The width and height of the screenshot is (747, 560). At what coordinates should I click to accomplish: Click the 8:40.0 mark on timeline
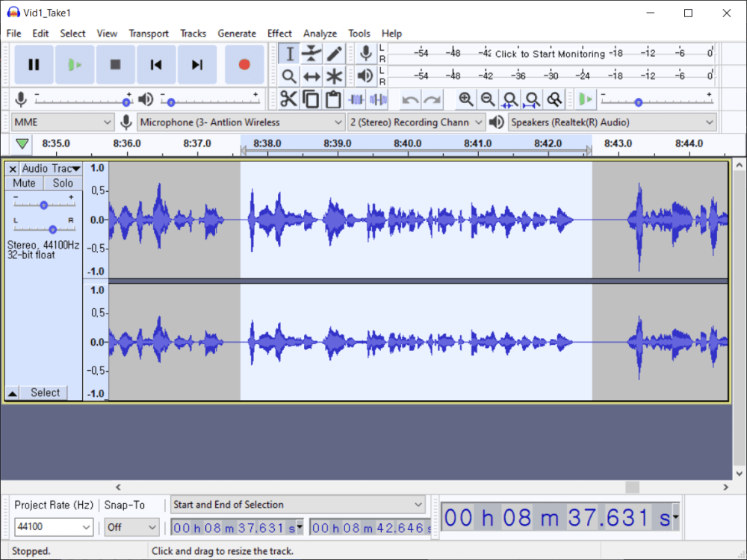pos(408,143)
